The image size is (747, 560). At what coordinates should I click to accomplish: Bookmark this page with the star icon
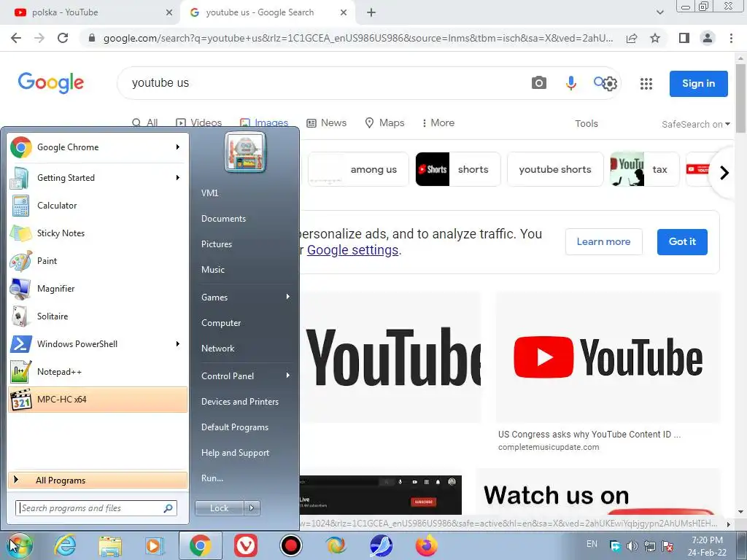pos(655,38)
